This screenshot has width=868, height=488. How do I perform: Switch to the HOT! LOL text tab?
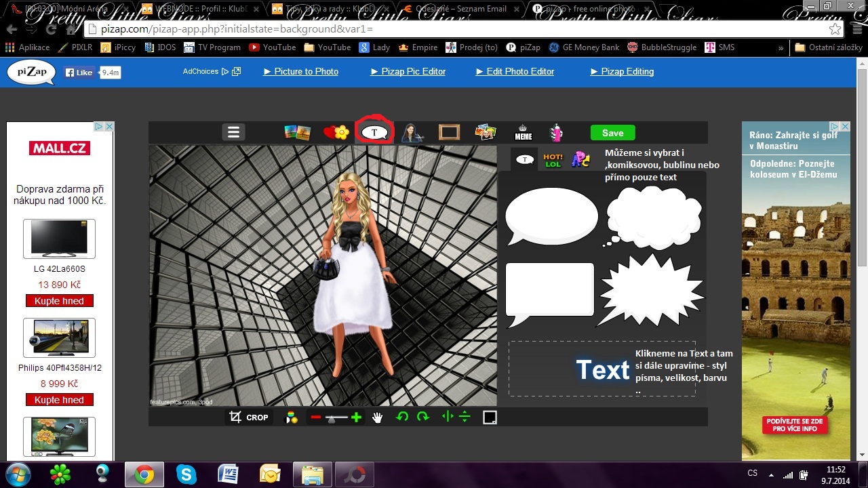coord(553,160)
